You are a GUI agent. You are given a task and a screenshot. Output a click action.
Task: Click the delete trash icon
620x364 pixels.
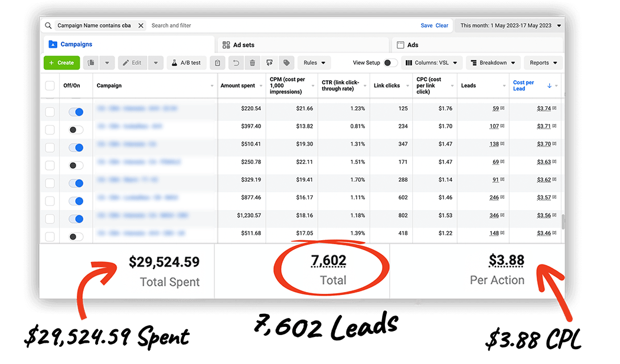coord(253,63)
